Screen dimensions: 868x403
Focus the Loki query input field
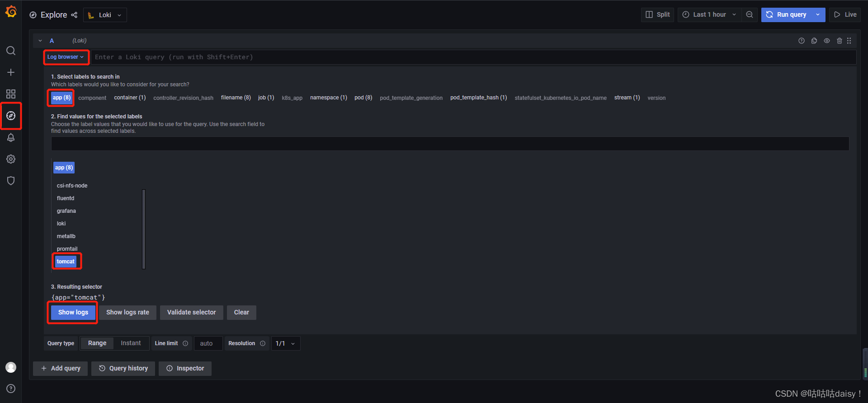click(473, 57)
